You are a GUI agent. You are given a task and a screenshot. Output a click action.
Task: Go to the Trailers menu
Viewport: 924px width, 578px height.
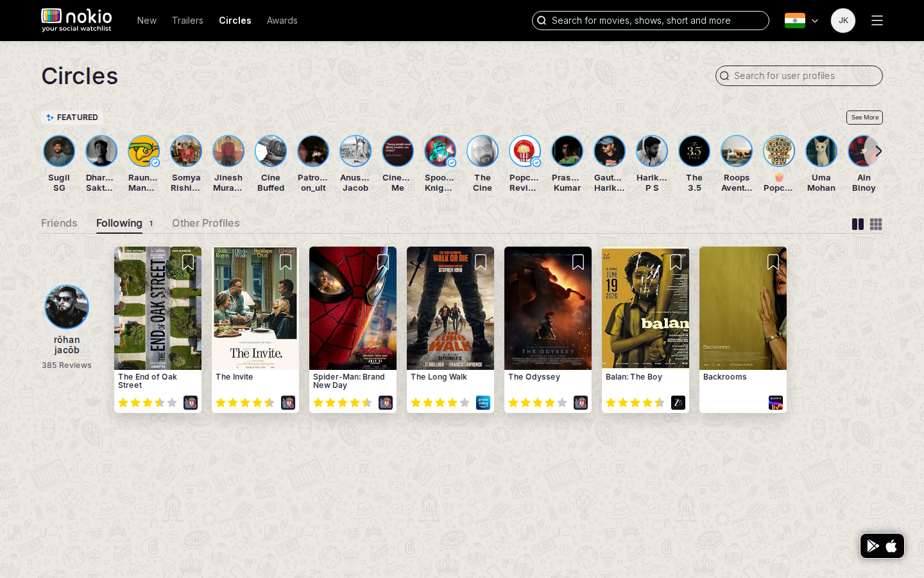pyautogui.click(x=187, y=21)
